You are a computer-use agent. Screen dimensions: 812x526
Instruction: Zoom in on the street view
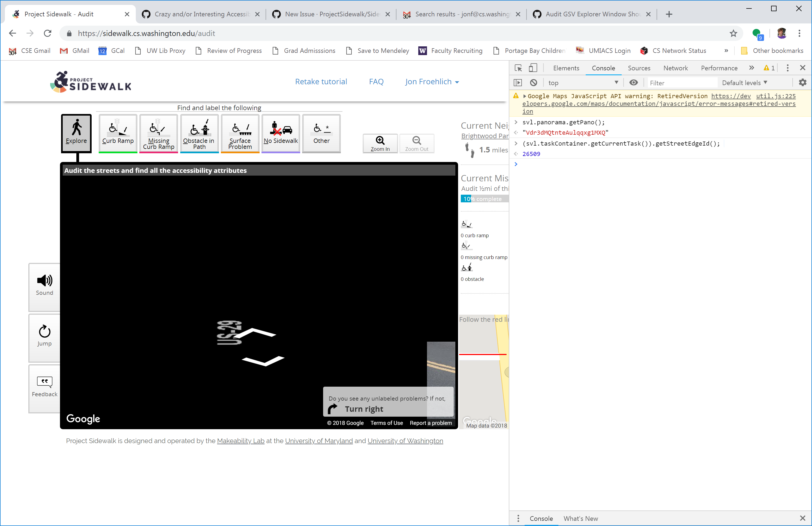tap(380, 143)
